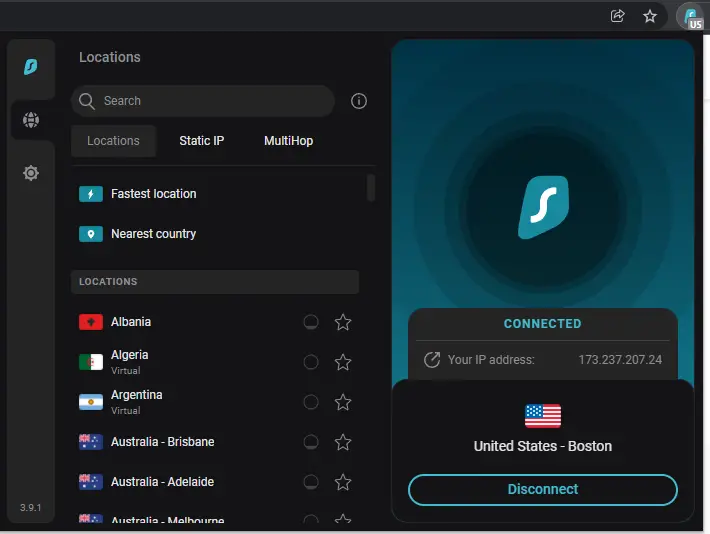Click IP address 173.237.207.24
Image resolution: width=710 pixels, height=534 pixels.
(620, 360)
